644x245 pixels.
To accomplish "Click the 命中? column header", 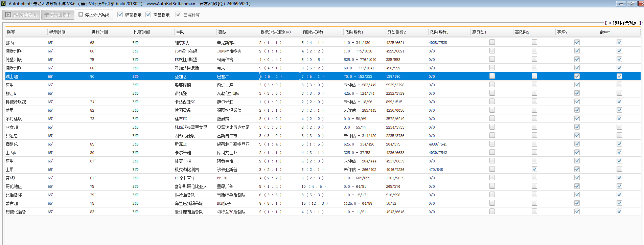I will pyautogui.click(x=605, y=32).
